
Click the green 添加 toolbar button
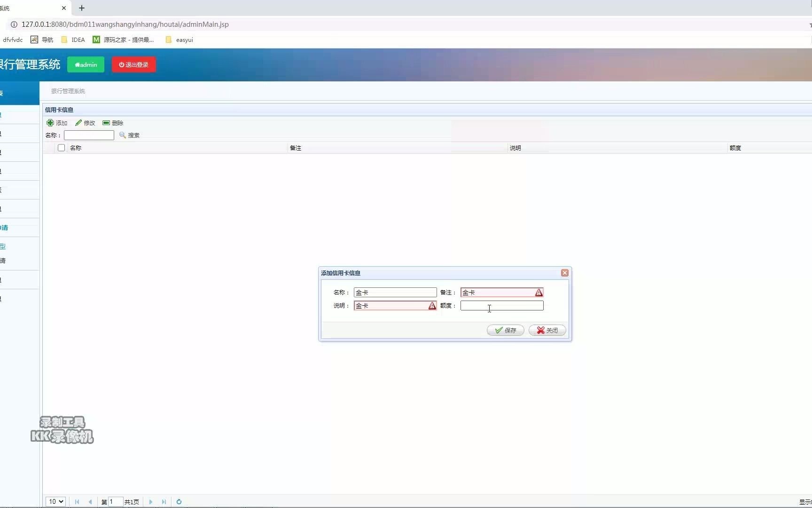click(x=57, y=123)
